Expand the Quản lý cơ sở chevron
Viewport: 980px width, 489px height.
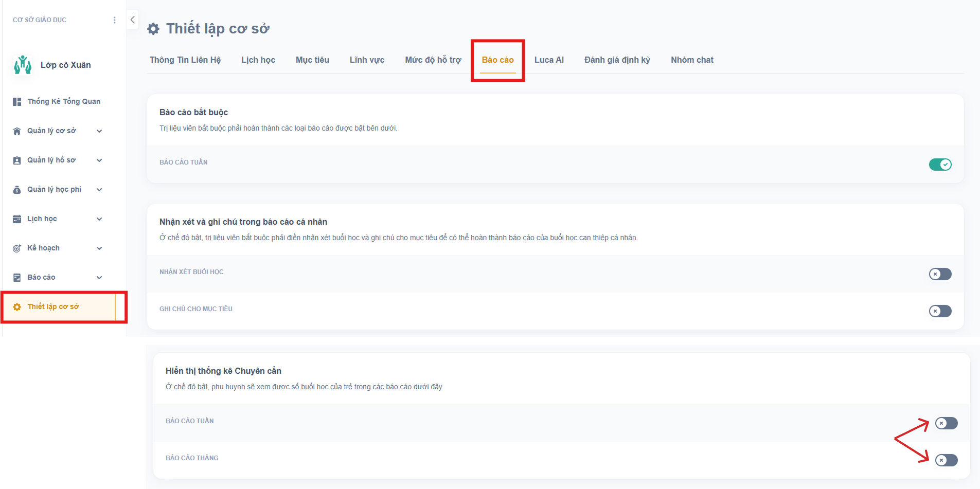pos(99,131)
